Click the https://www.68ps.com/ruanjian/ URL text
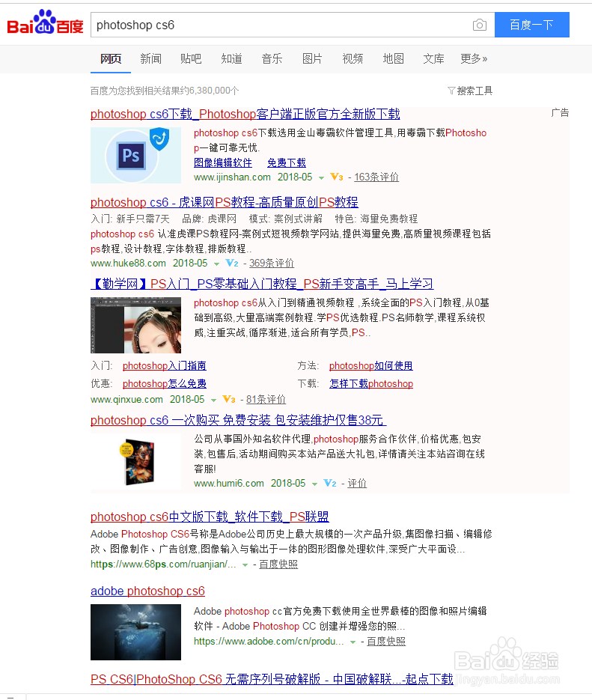This screenshot has height=700, width=592. pyautogui.click(x=163, y=564)
